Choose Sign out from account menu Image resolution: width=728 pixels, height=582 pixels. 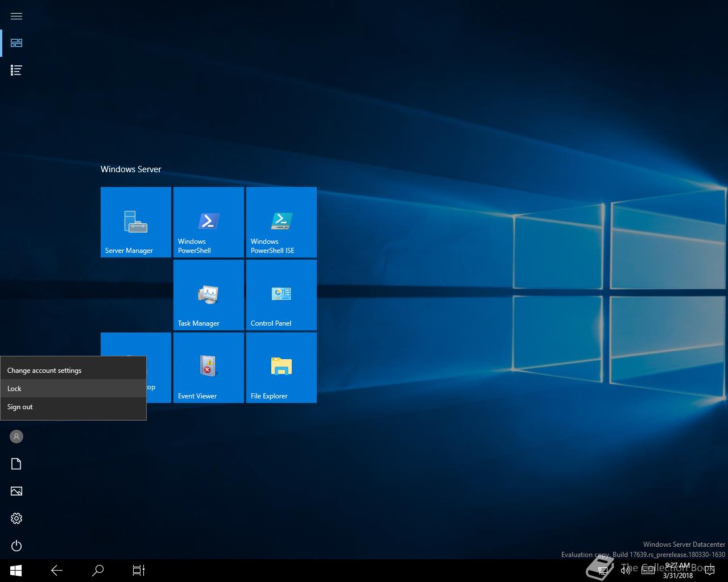(x=73, y=407)
